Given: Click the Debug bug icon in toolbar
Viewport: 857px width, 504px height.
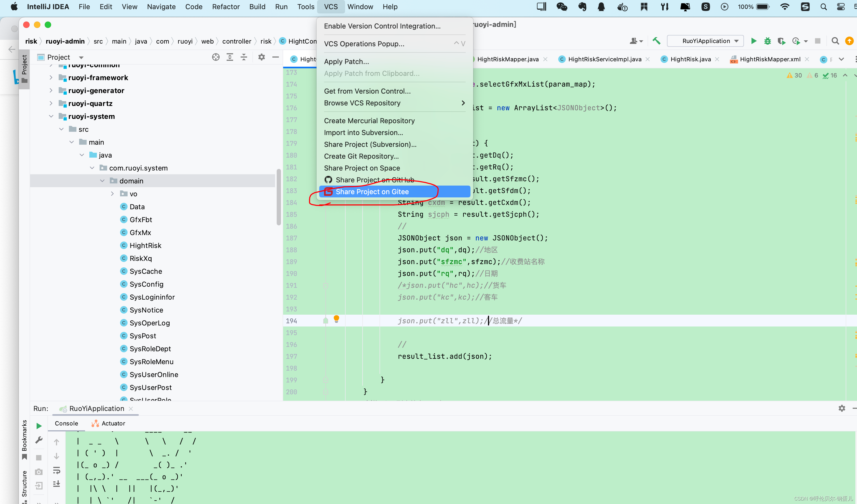Looking at the screenshot, I should pyautogui.click(x=767, y=41).
